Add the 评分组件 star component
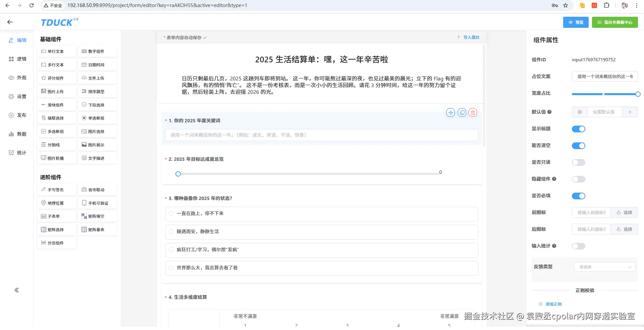644x330 pixels. click(57, 78)
